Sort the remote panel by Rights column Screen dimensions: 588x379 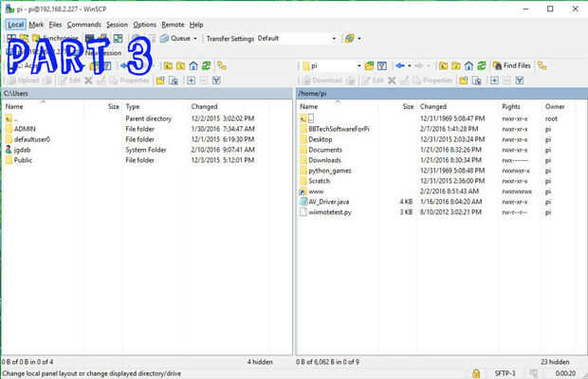point(511,107)
